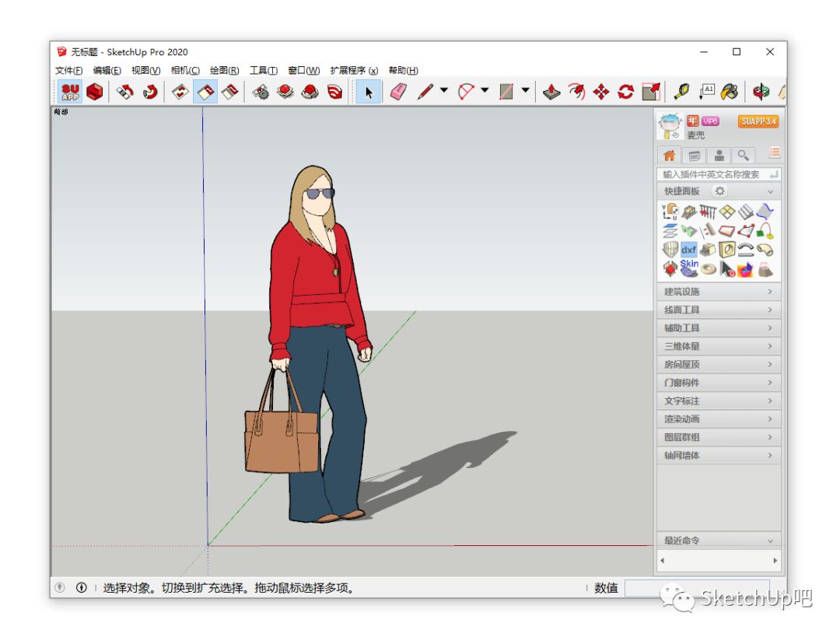Click the first diamond view icon

point(180,92)
